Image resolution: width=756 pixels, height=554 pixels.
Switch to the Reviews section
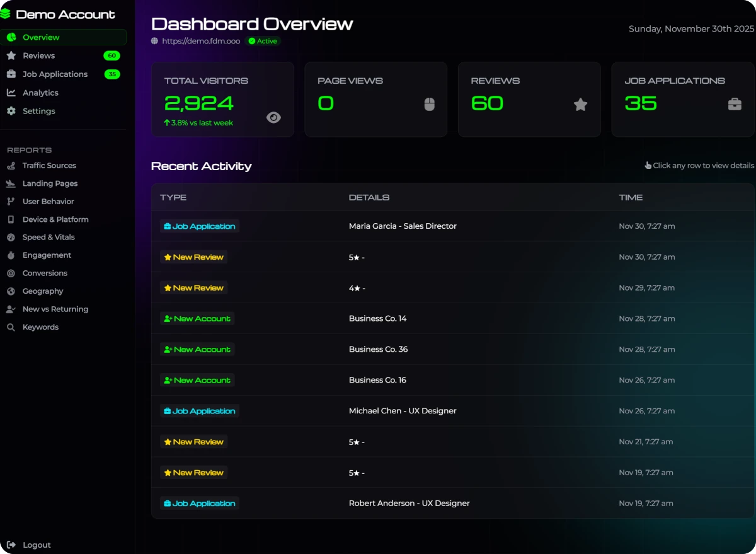coord(38,55)
